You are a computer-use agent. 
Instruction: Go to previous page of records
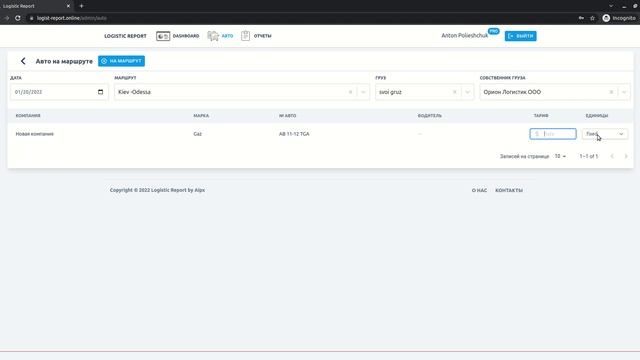612,156
